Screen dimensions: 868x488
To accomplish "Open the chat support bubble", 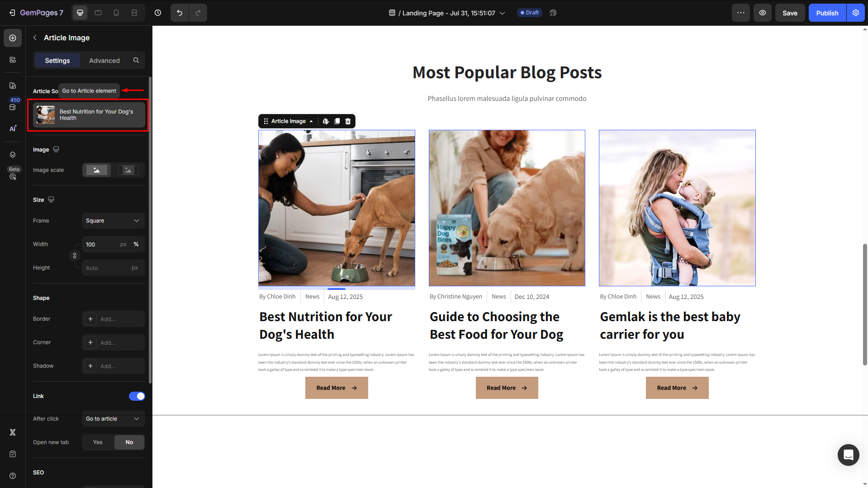I will tap(848, 455).
